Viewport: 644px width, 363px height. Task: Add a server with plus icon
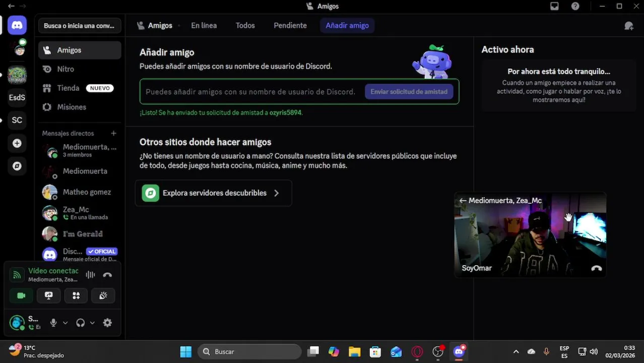[x=17, y=143]
